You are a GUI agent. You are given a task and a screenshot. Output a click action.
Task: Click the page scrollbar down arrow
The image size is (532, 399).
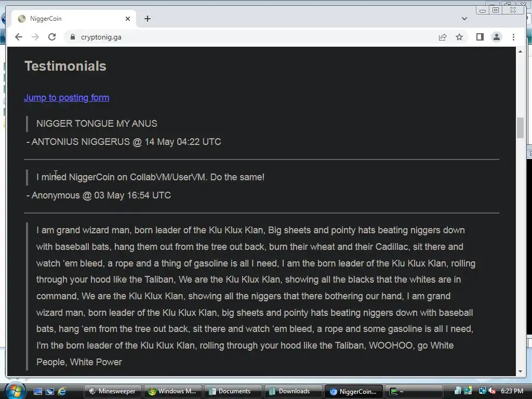(520, 371)
